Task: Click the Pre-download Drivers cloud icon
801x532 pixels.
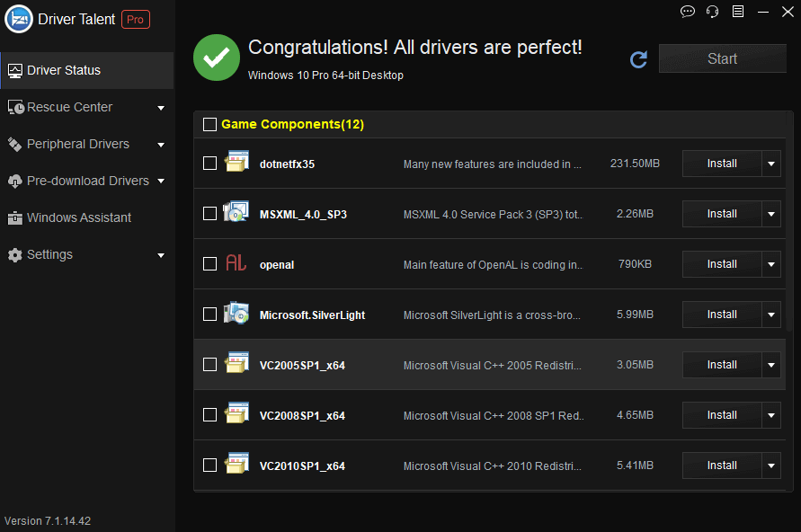Action: [x=14, y=182]
